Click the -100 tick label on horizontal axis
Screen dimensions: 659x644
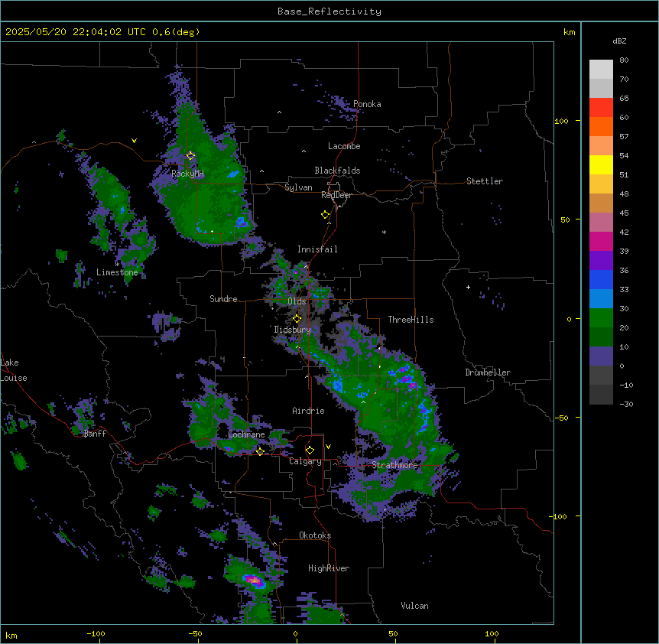(96, 633)
